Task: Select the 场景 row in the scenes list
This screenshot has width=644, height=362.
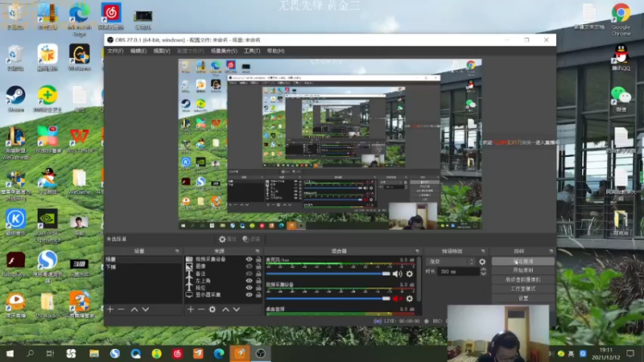Action: (x=143, y=259)
